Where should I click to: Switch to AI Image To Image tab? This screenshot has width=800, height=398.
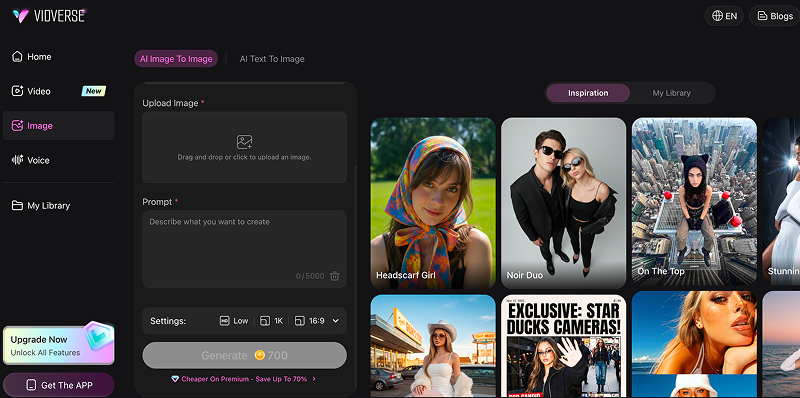176,59
